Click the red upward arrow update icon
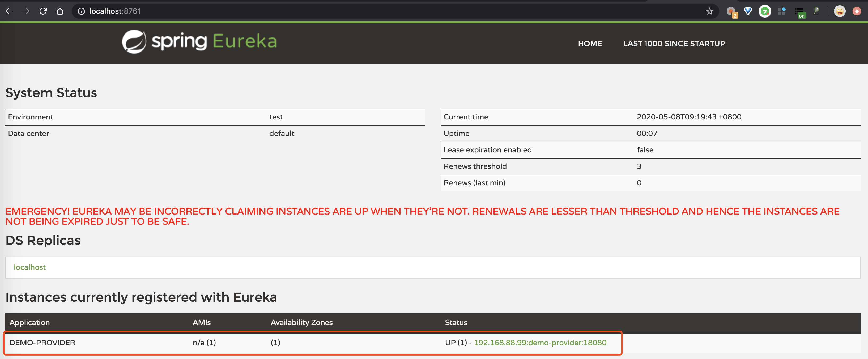The height and width of the screenshot is (359, 868). point(857,11)
